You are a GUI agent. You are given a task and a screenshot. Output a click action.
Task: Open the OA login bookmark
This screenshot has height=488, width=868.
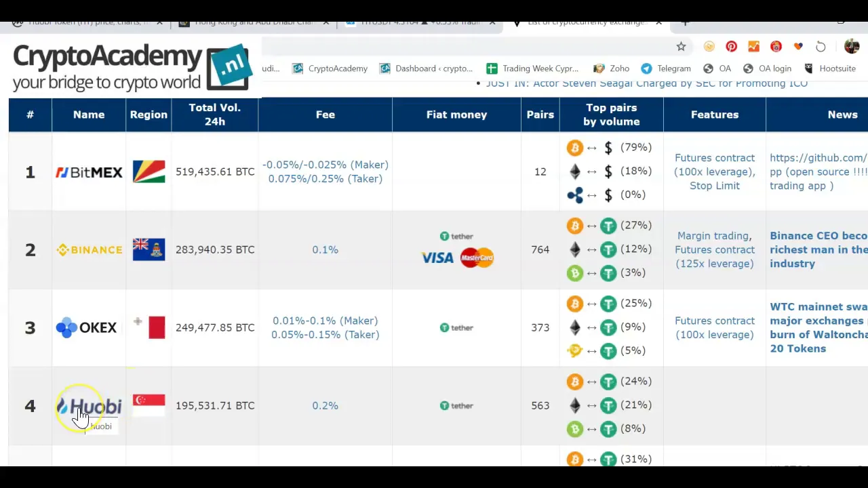767,68
